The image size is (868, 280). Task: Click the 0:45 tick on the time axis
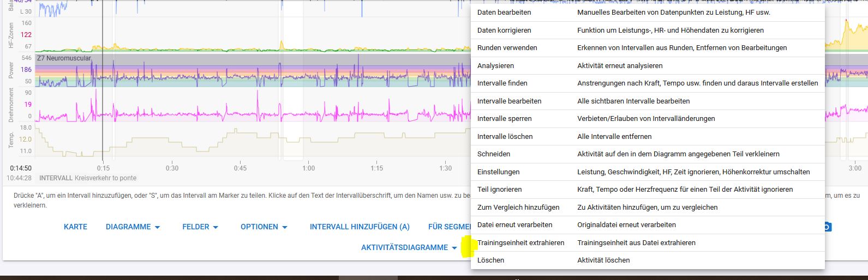240,168
